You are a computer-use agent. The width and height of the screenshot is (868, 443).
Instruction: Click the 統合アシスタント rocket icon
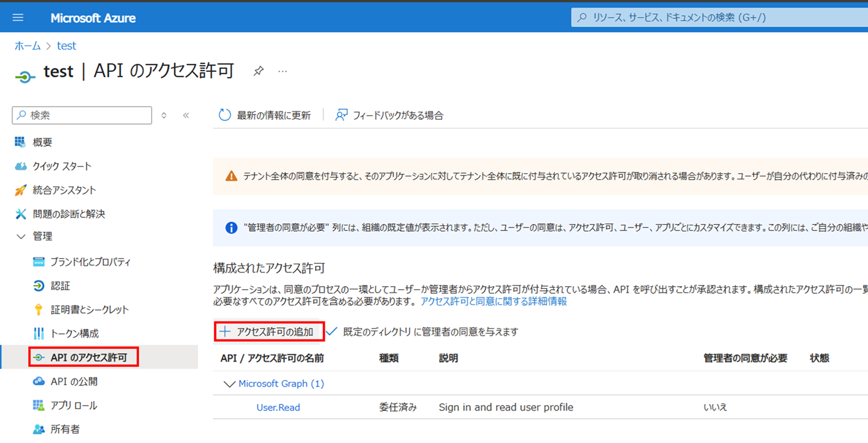click(x=20, y=190)
